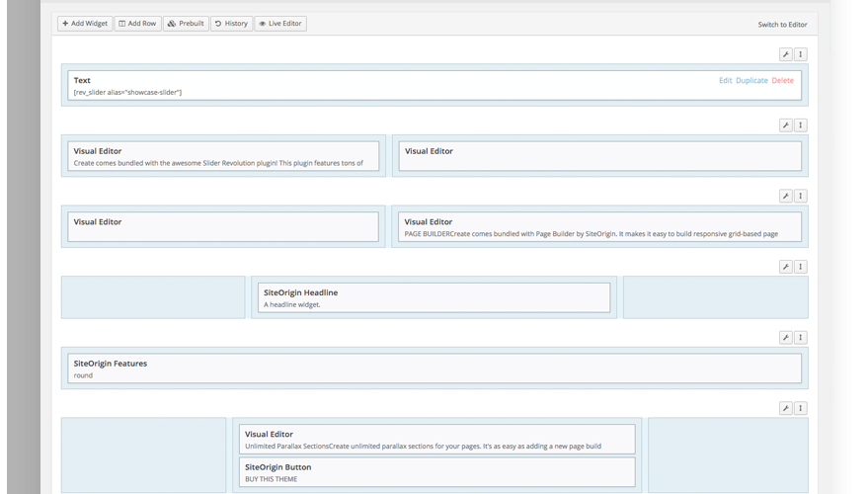The width and height of the screenshot is (868, 494).
Task: Click Edit link on the Text widget
Action: click(x=725, y=80)
